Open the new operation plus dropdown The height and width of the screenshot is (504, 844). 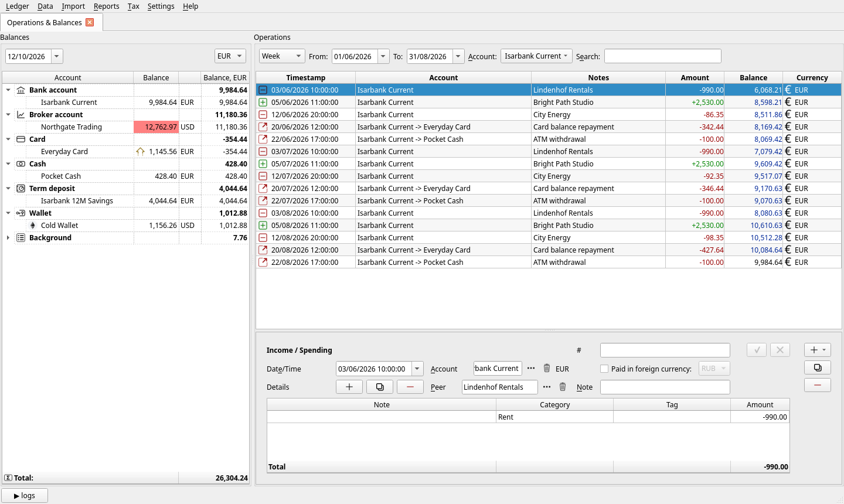(818, 350)
